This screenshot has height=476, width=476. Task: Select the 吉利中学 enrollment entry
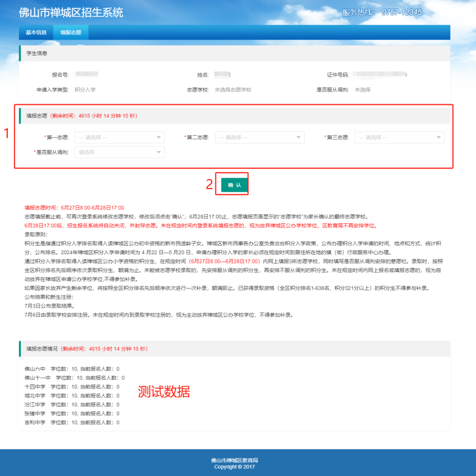click(x=72, y=423)
